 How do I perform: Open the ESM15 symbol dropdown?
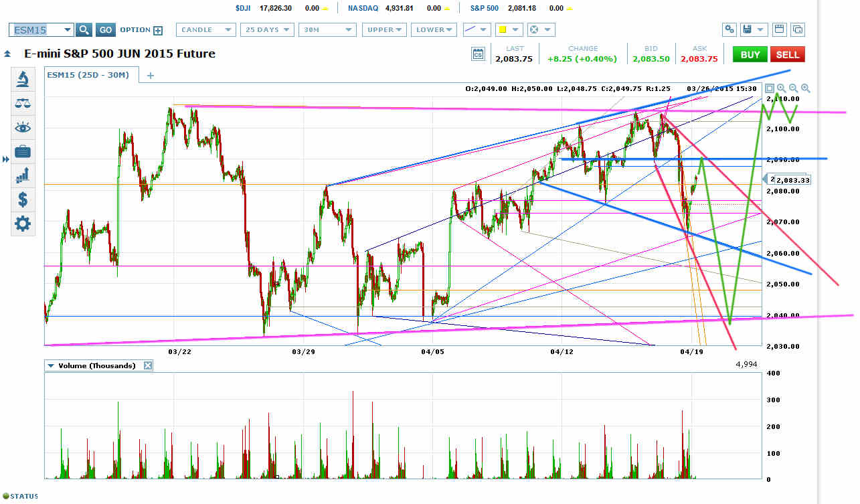[67, 29]
